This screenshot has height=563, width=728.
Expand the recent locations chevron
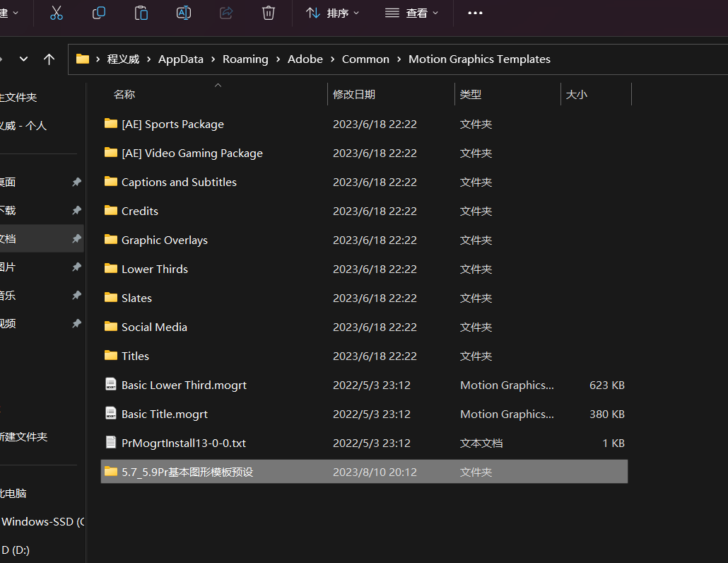tap(23, 59)
